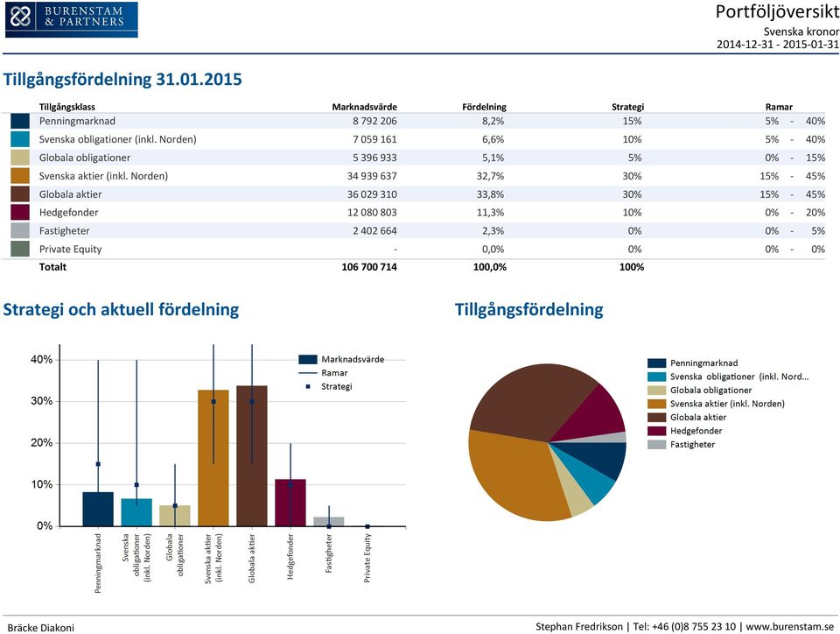Click the Hedgefonder bar in the bar chart
The image size is (840, 634).
[x=290, y=503]
